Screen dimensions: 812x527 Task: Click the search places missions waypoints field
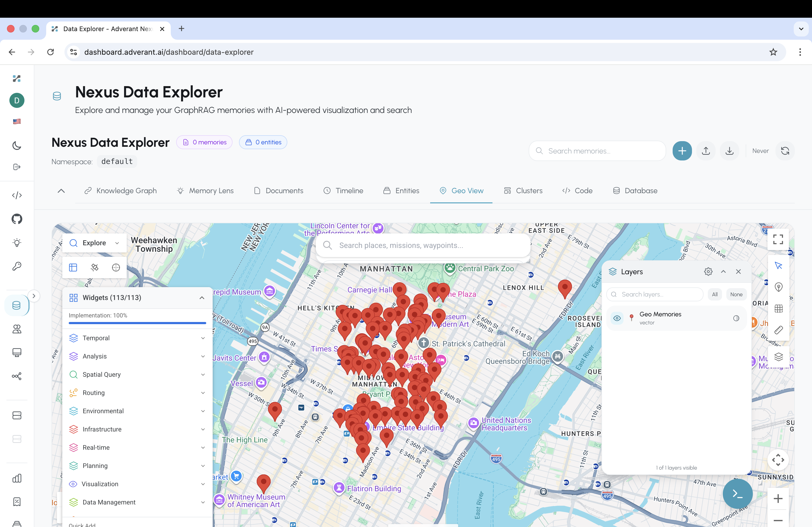tap(423, 245)
